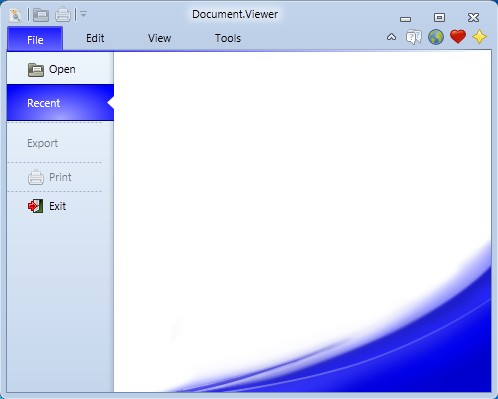Open the View menu tab
498x399 pixels.
(x=159, y=38)
